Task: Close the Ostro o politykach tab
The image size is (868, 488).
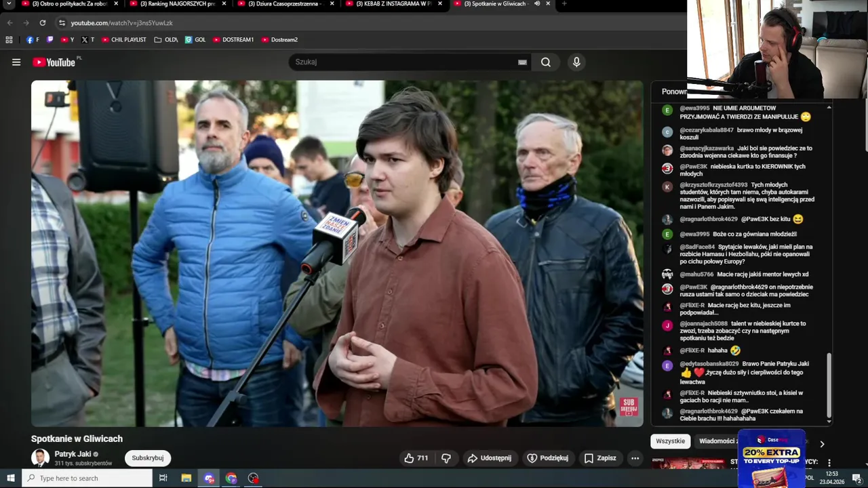Action: [x=116, y=4]
